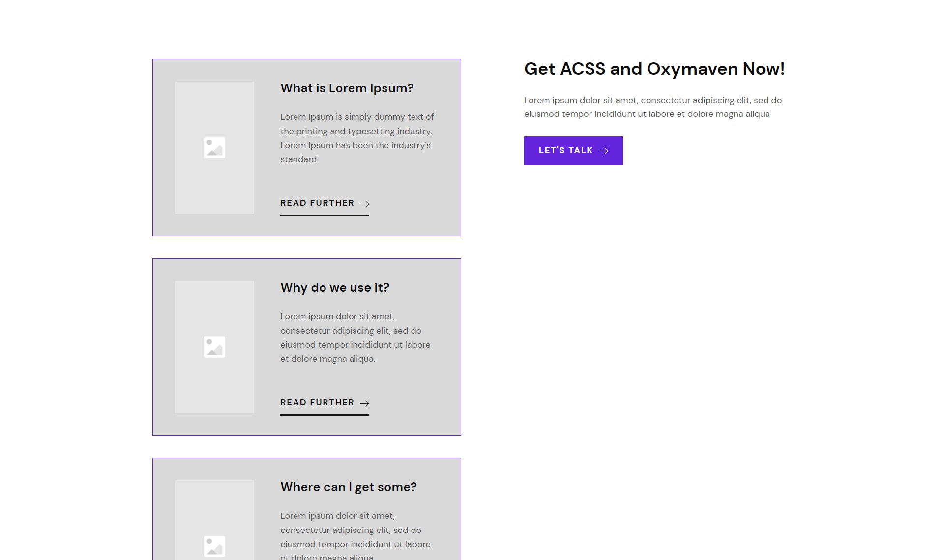Screen dimensions: 944x560
Task: Select image placeholder in What is Lorem Ipsum card
Action: click(x=214, y=147)
